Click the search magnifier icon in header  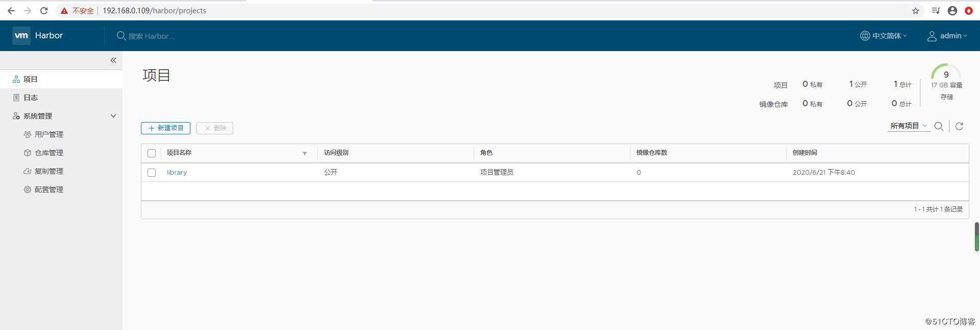121,36
